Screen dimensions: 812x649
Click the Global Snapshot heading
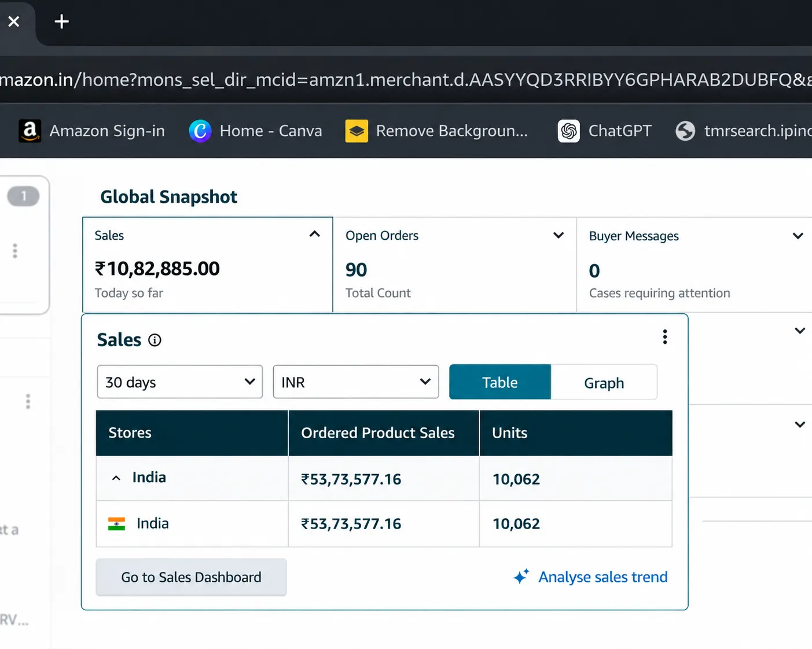click(169, 197)
